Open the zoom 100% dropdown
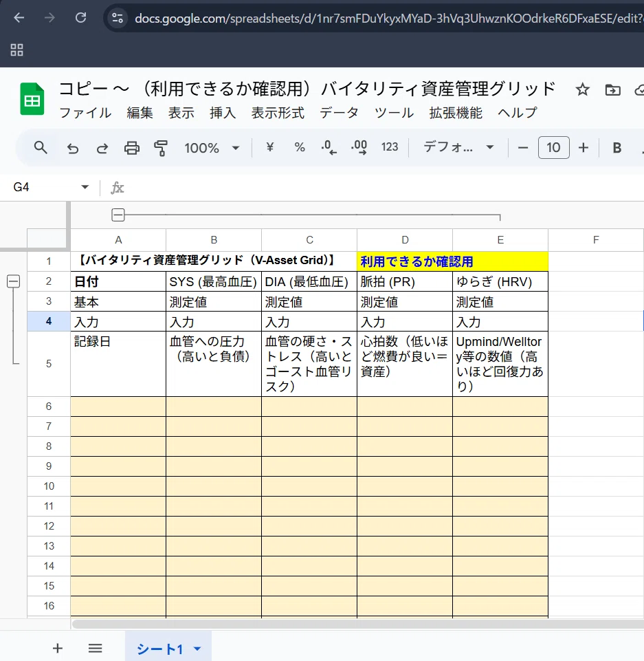Screen dimensions: 644x661 [212, 148]
